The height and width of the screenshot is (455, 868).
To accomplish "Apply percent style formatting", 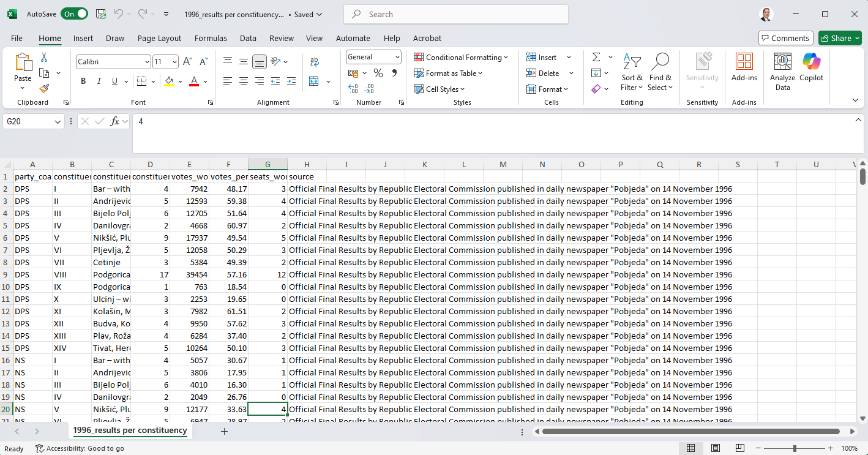I will (x=378, y=73).
